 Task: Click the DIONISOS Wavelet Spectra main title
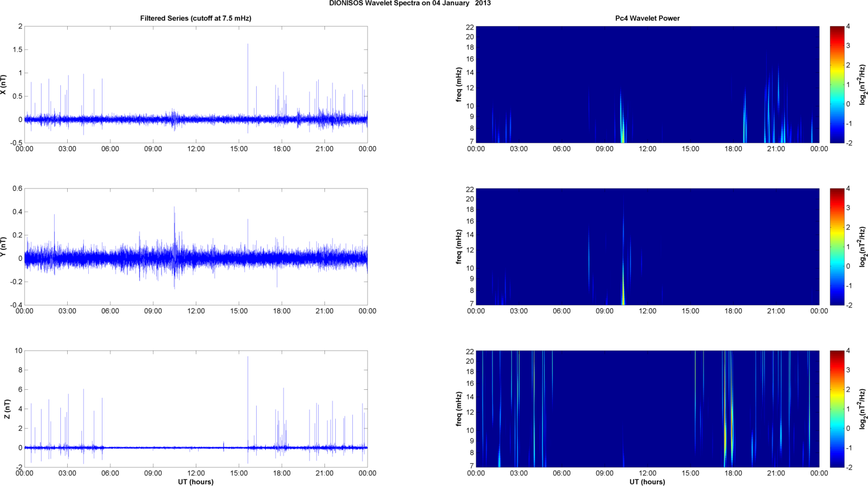click(410, 3)
